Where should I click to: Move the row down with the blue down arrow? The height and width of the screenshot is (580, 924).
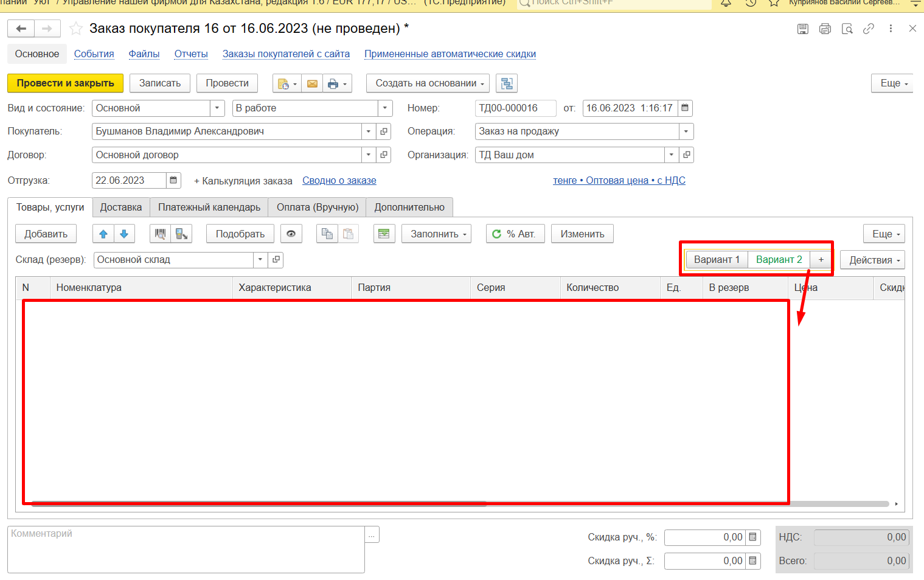[x=124, y=234]
